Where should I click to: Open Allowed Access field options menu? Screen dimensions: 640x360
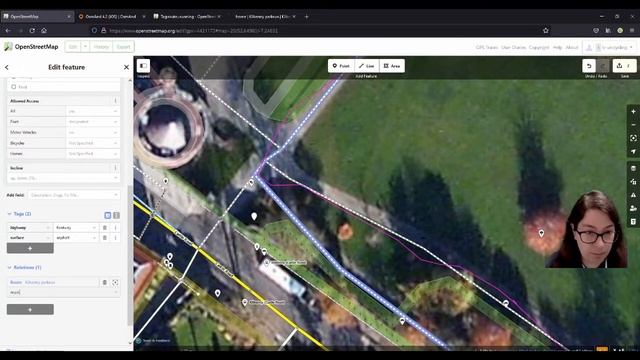[116, 101]
